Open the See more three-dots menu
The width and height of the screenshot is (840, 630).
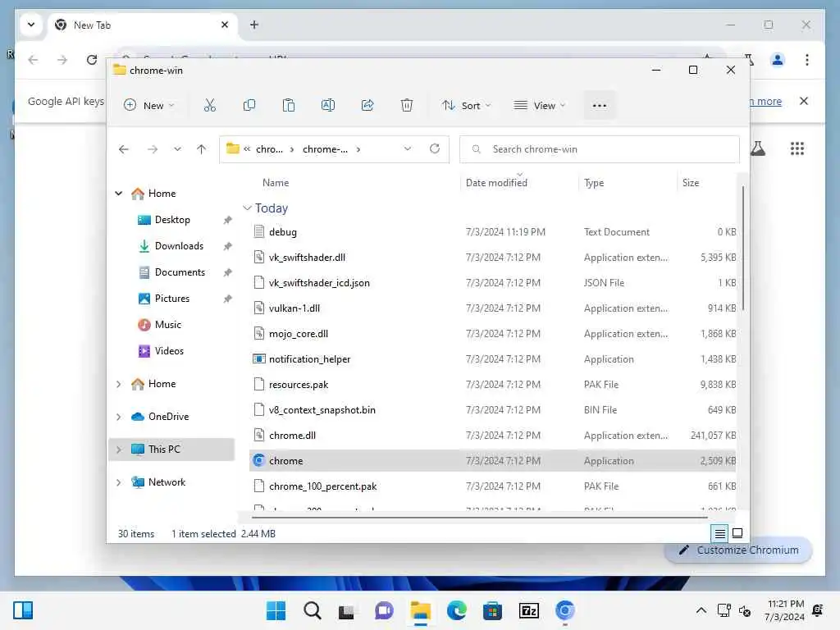[x=600, y=106]
